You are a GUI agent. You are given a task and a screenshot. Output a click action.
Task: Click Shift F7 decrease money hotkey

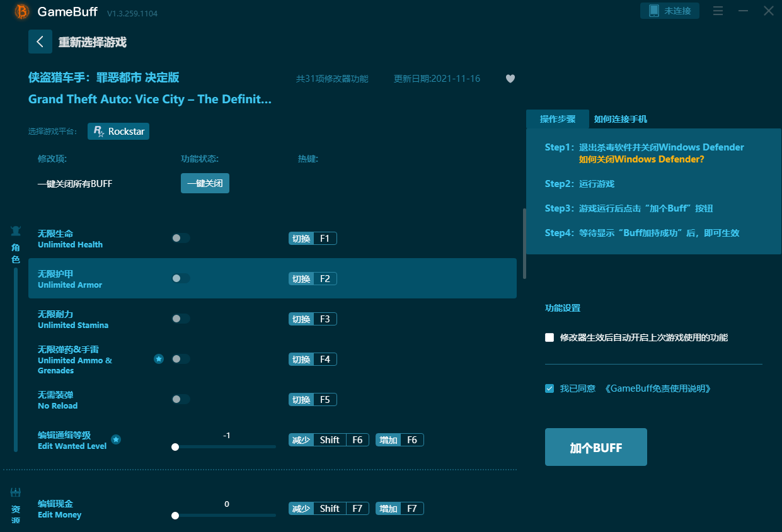pyautogui.click(x=330, y=509)
